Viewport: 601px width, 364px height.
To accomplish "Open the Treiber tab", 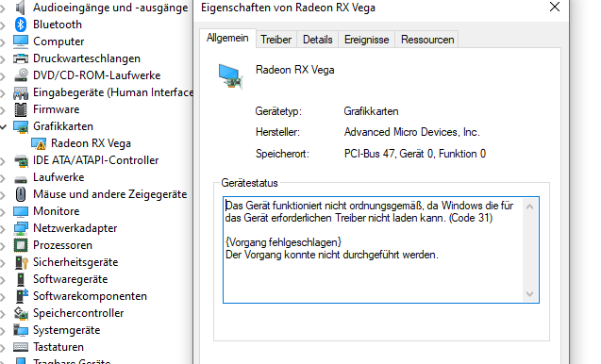I will (x=275, y=40).
